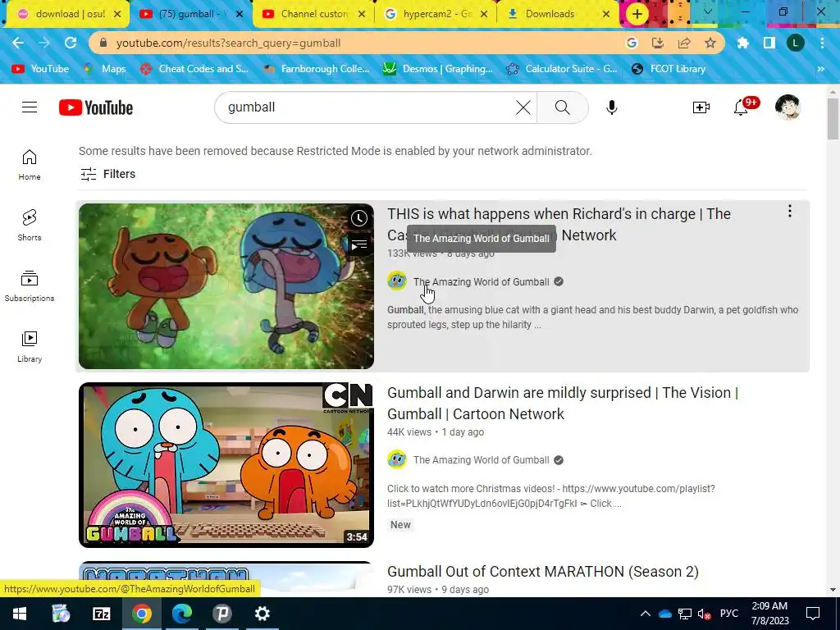Open the title THIS is what happens when Richard's in charge

(559, 225)
